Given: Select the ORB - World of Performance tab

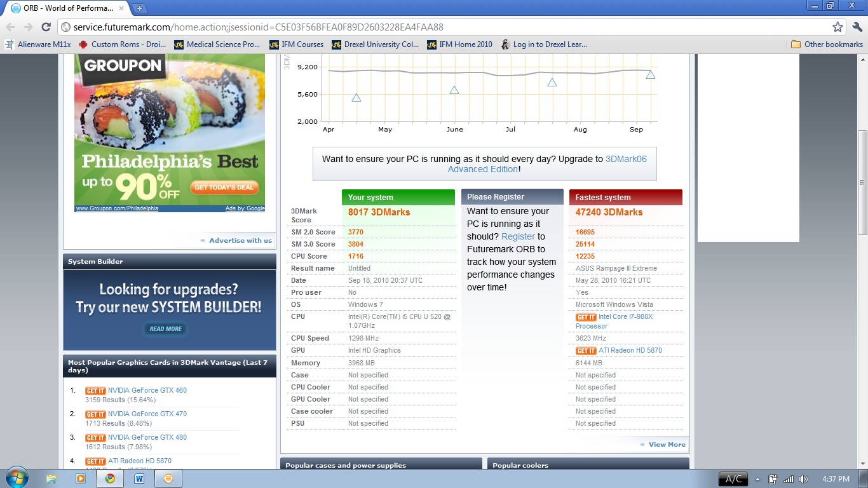Looking at the screenshot, I should click(67, 8).
